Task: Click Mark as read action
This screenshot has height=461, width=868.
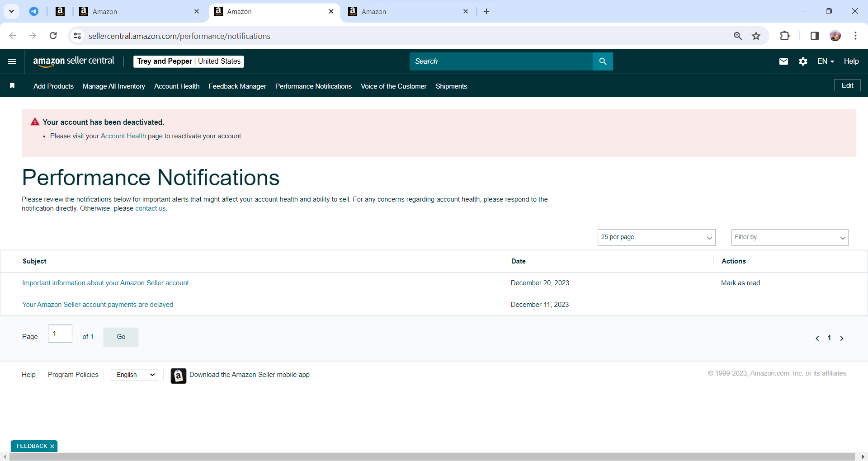Action: click(741, 283)
